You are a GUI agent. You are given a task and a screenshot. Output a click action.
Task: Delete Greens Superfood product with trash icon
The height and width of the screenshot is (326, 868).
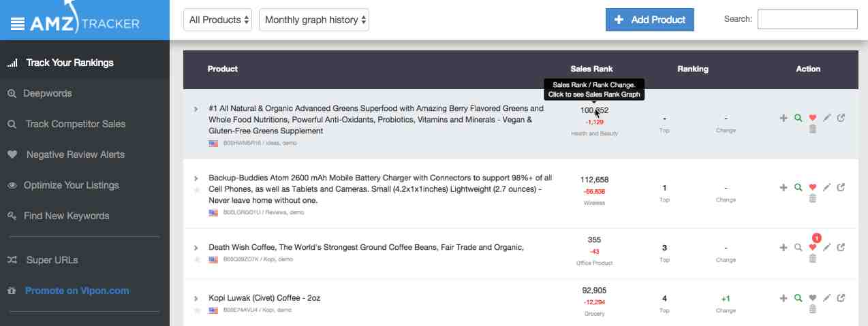(x=812, y=129)
